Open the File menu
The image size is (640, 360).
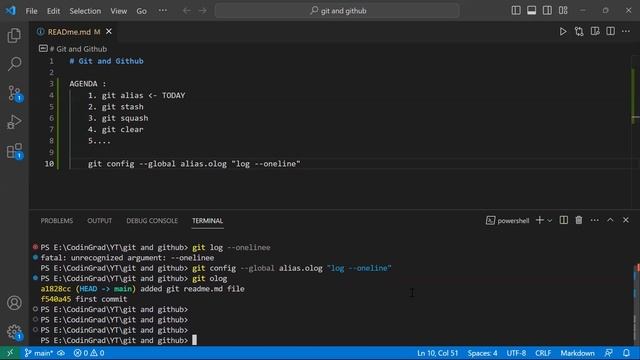coord(31,11)
